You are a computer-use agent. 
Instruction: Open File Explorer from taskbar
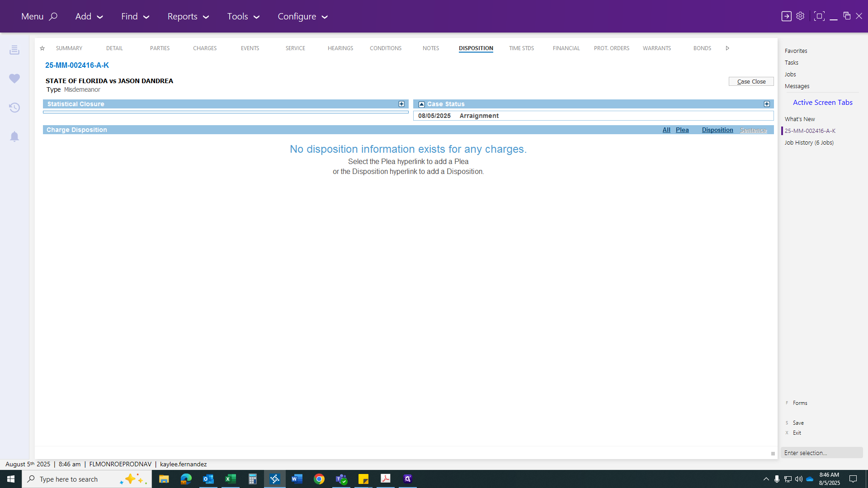pos(164,479)
